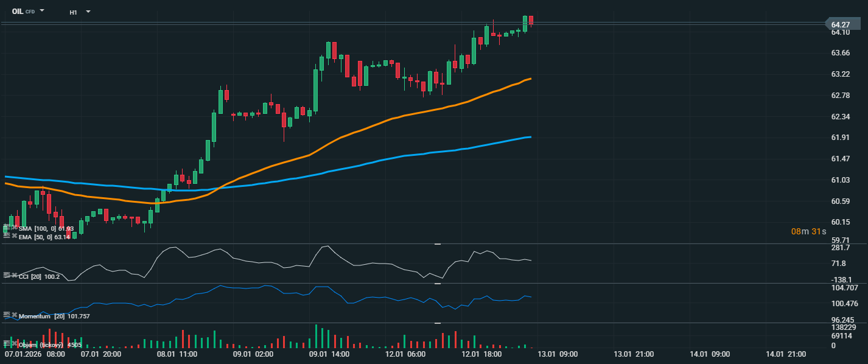Remove the EMA 50 indicator
The height and width of the screenshot is (364, 868).
click(x=14, y=236)
